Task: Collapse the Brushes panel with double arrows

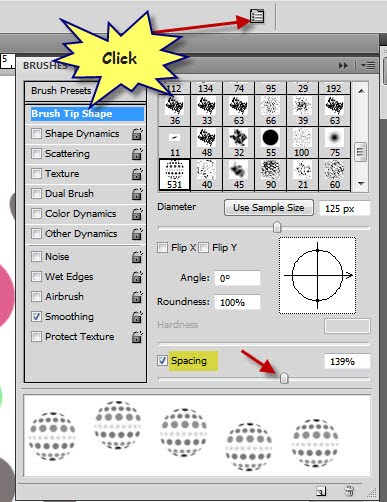Action: pyautogui.click(x=343, y=66)
